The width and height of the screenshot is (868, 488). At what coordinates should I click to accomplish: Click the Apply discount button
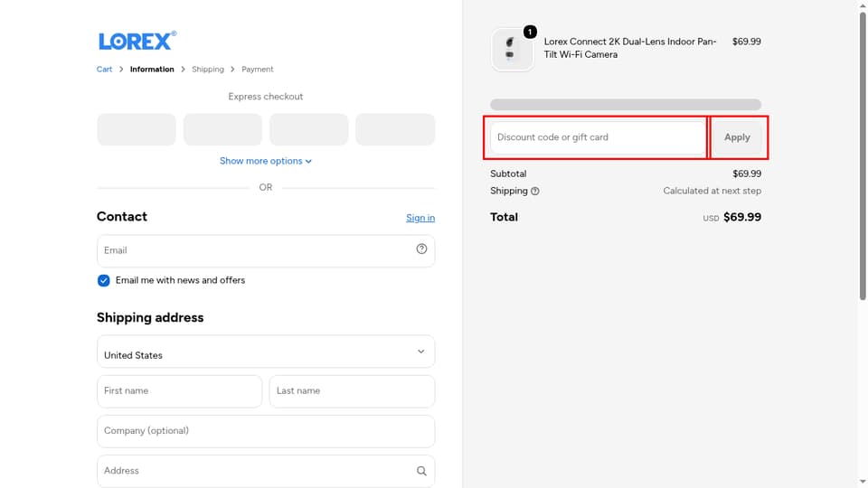(737, 137)
